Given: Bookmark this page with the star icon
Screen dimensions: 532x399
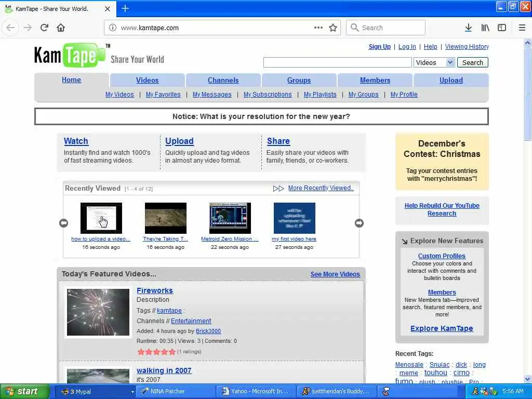Looking at the screenshot, I should [x=333, y=28].
